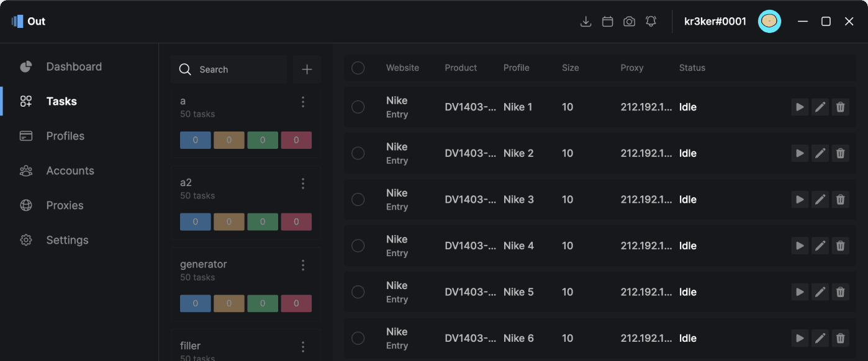Click the Product column header
Viewport: 868px width, 361px height.
click(x=461, y=68)
